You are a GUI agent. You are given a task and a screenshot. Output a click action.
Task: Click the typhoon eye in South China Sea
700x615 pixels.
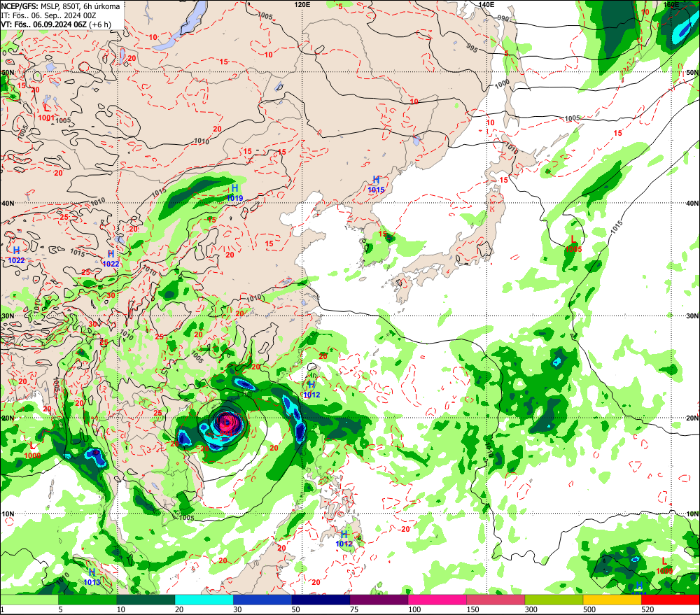pos(227,422)
